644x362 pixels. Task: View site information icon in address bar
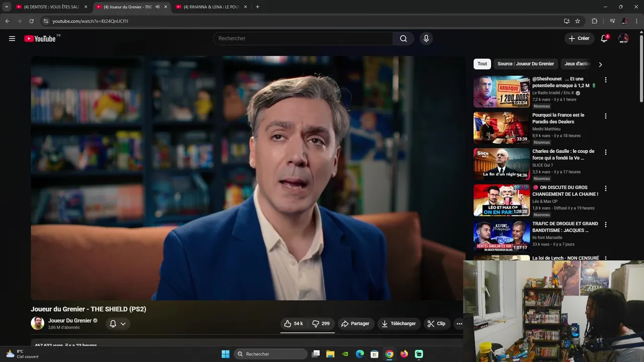[46, 21]
